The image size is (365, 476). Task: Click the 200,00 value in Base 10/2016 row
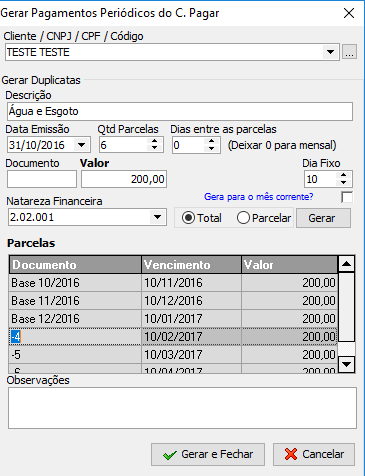click(x=289, y=283)
